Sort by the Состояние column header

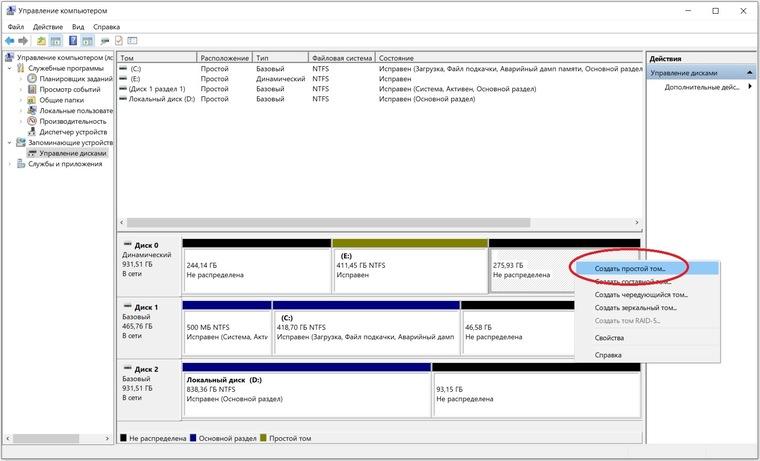coord(509,58)
